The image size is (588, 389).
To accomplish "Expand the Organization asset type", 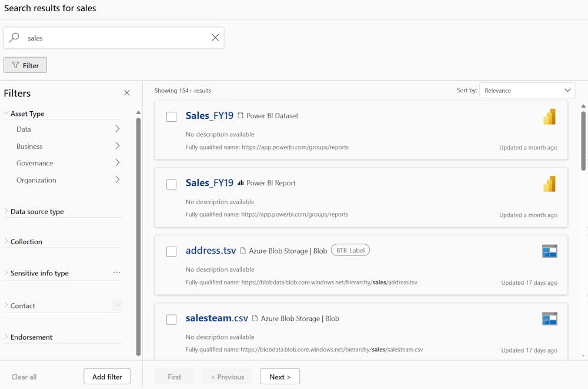I will (118, 180).
